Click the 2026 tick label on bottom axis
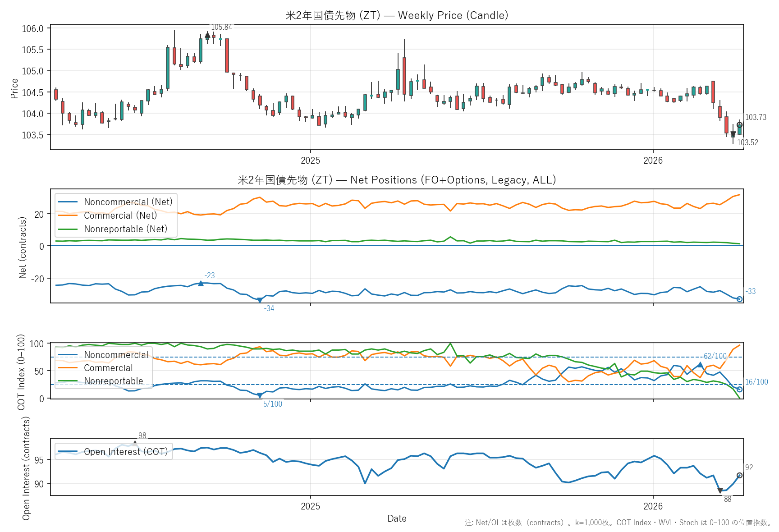This screenshot has width=779, height=532. (x=653, y=506)
